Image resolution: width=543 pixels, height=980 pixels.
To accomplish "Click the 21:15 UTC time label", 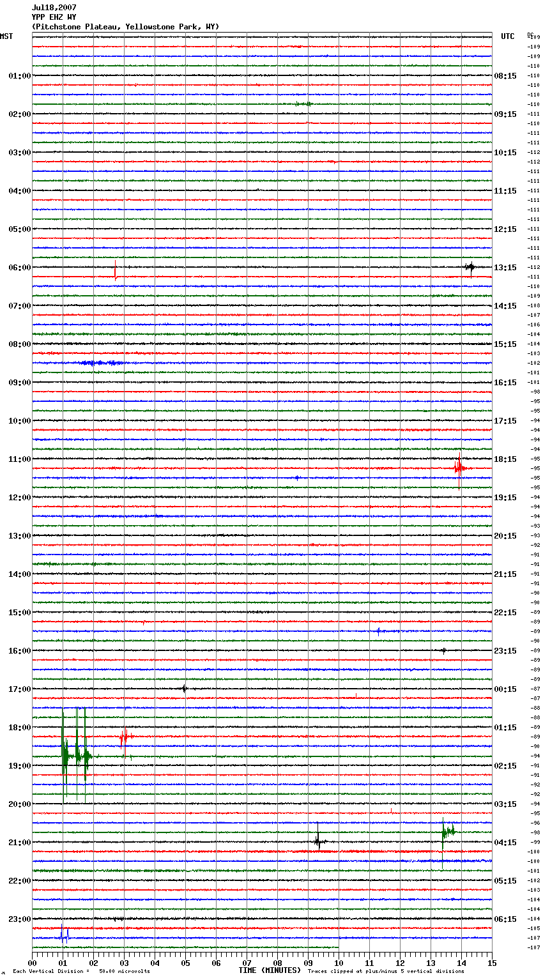I will click(505, 574).
